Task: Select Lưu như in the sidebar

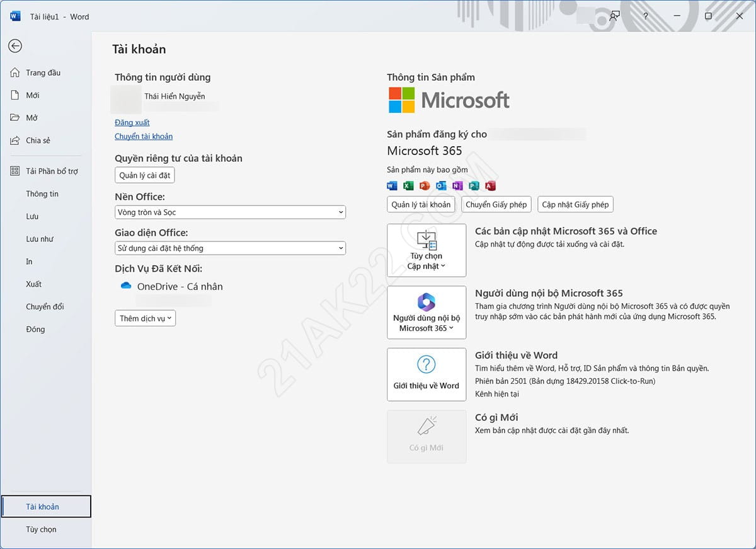Action: pos(40,239)
